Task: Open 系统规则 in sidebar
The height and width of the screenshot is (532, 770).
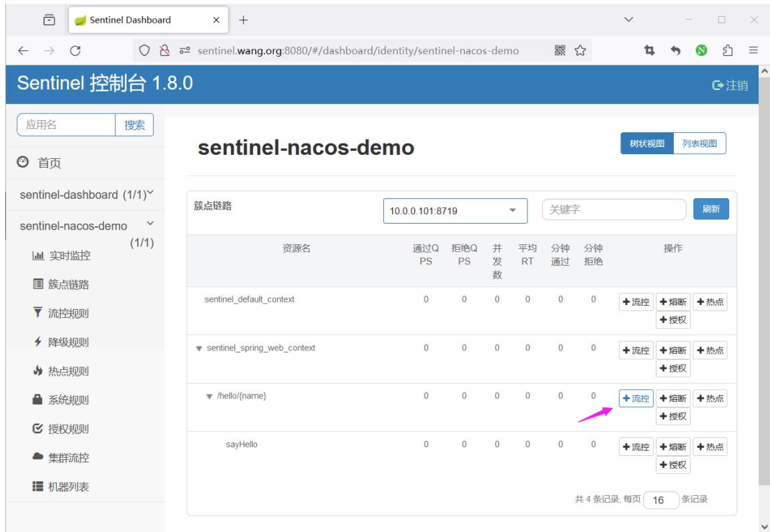Action: pyautogui.click(x=61, y=400)
